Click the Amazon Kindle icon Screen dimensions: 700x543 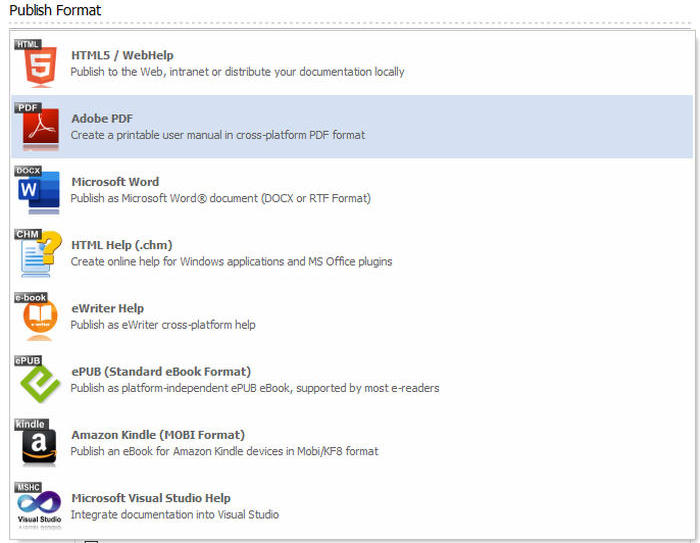coord(40,443)
